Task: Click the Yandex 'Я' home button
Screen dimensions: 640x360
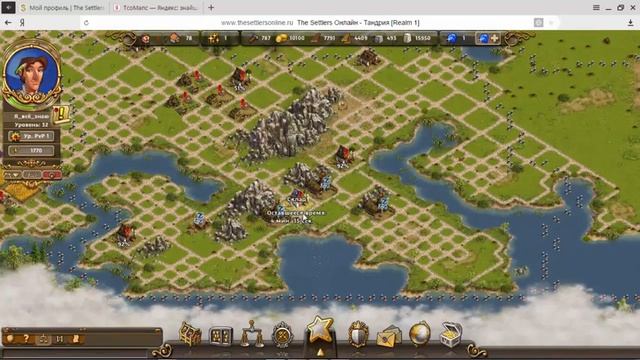Action: pyautogui.click(x=22, y=23)
